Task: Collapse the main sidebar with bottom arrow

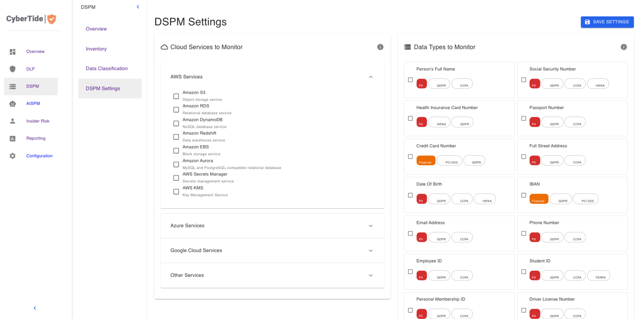Action: [x=35, y=308]
